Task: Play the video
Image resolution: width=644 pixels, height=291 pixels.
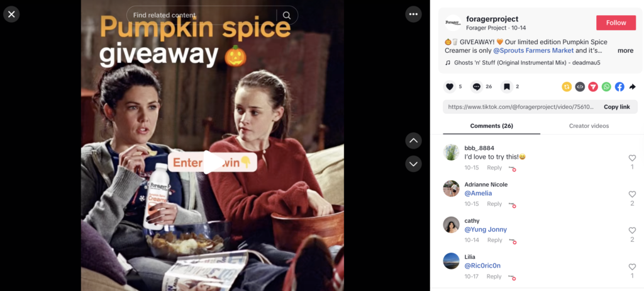Action: tap(213, 162)
